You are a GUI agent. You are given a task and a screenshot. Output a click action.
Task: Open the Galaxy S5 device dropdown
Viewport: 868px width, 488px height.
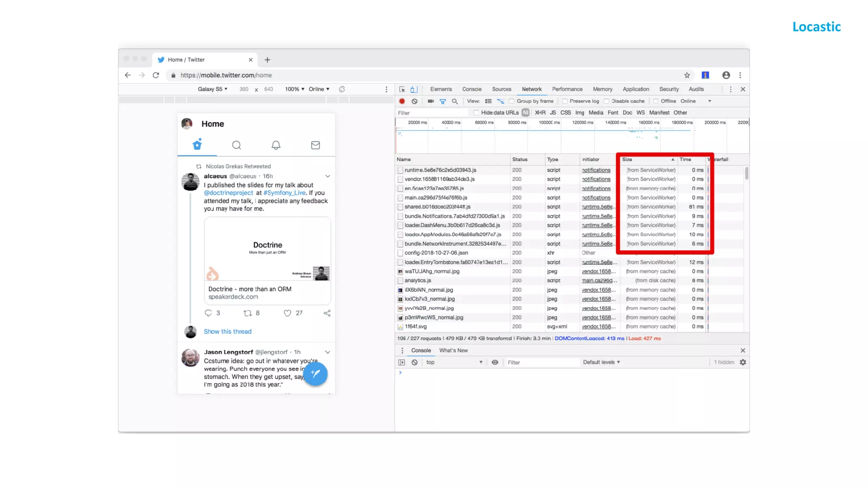tap(212, 89)
